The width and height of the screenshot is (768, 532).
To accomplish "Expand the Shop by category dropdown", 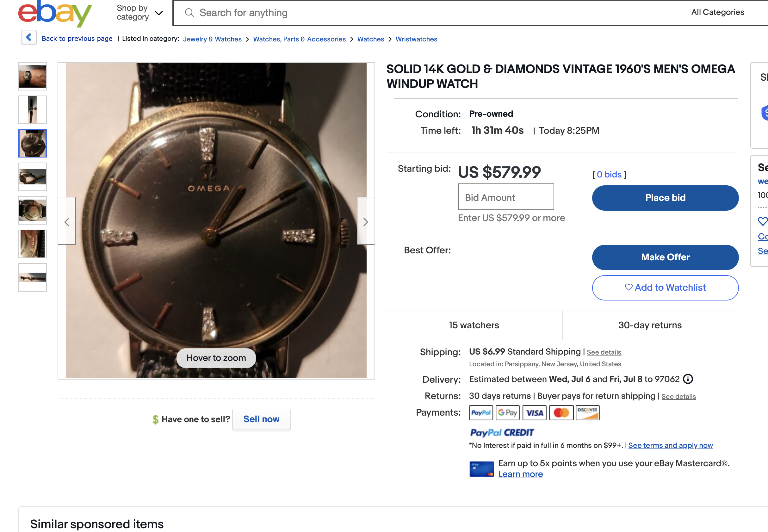I will [140, 13].
